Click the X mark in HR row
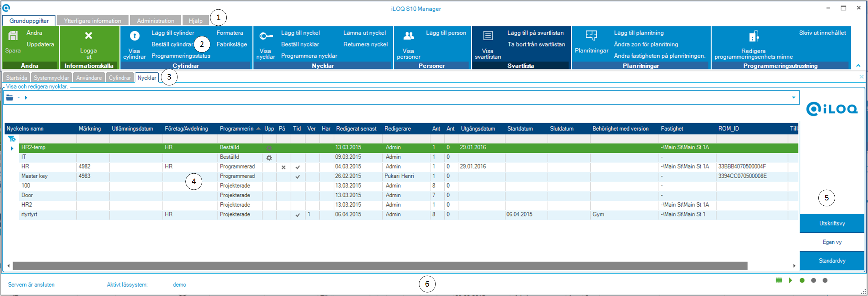Screen dimensions: 868x296 coord(283,167)
